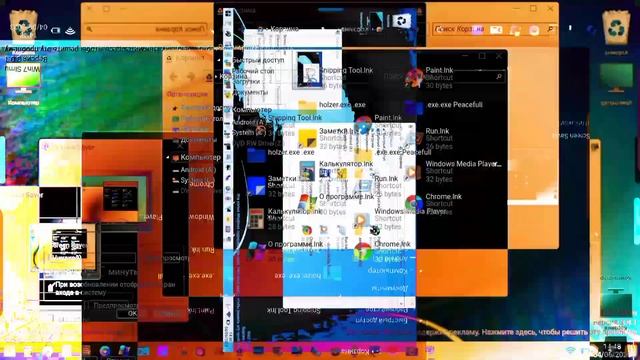Screen dimensions: 640x360
Task: Click the magnifier icon in dark window search
Action: click(499, 76)
